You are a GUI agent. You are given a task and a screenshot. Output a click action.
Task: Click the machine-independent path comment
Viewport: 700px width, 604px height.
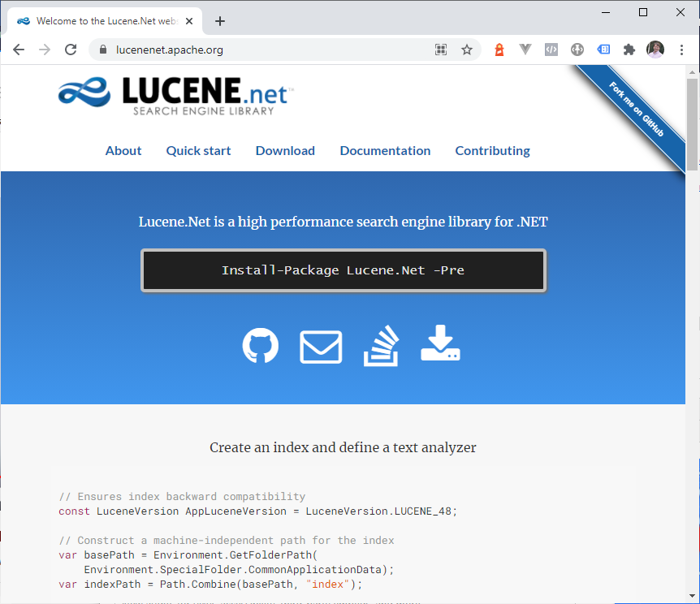(x=227, y=540)
